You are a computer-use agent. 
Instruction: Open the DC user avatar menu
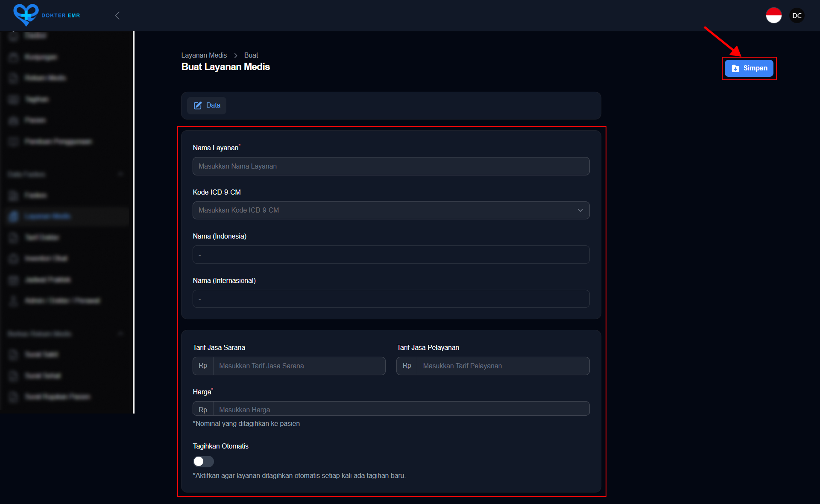coord(797,15)
